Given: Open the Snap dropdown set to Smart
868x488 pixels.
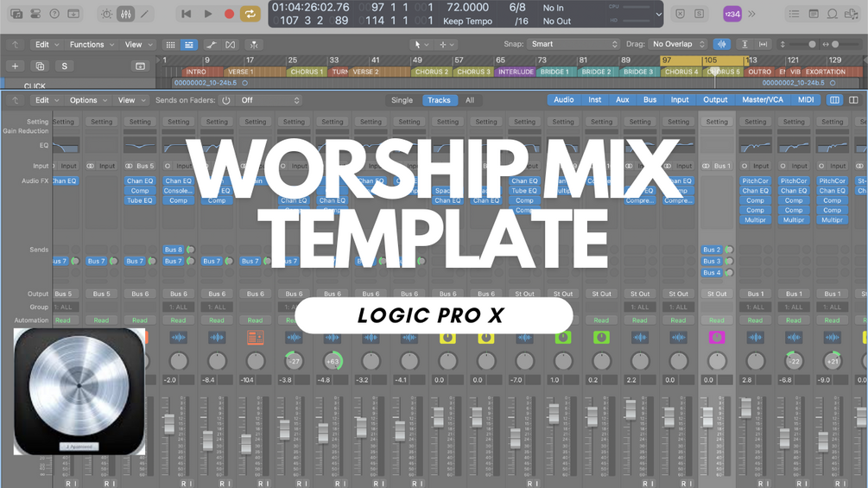Looking at the screenshot, I should coord(573,44).
